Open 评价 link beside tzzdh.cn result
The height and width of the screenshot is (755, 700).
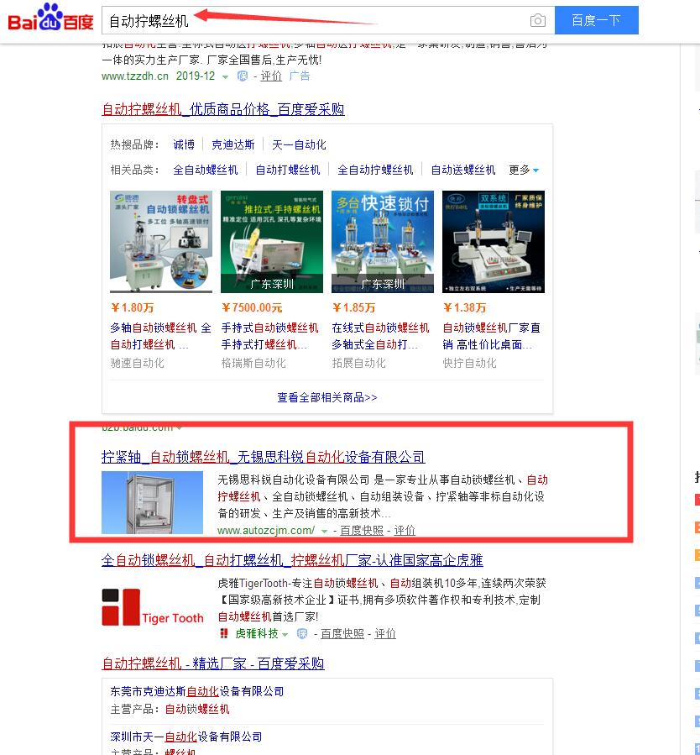click(271, 76)
